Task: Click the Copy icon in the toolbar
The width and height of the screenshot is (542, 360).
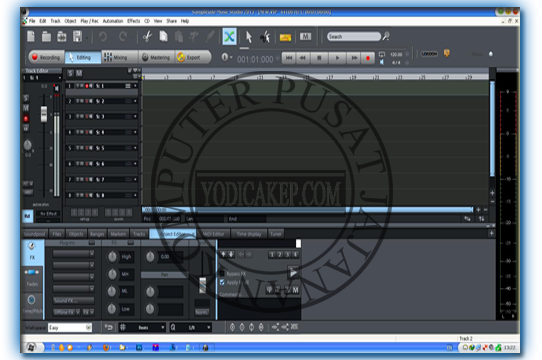Action: tap(163, 36)
